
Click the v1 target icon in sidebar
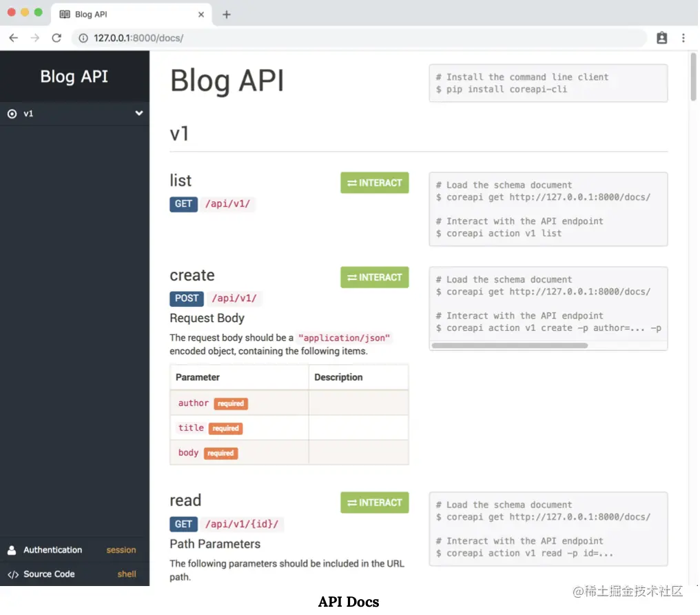(x=12, y=114)
